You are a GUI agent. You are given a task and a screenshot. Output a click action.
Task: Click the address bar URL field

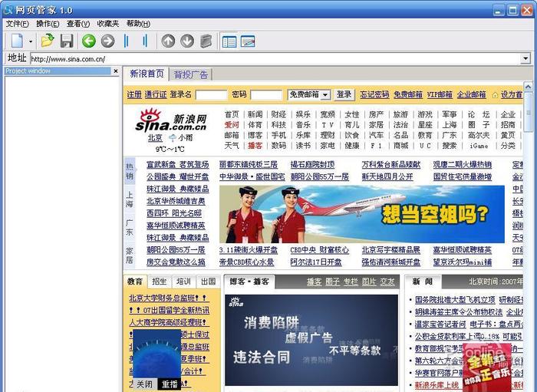pos(275,59)
